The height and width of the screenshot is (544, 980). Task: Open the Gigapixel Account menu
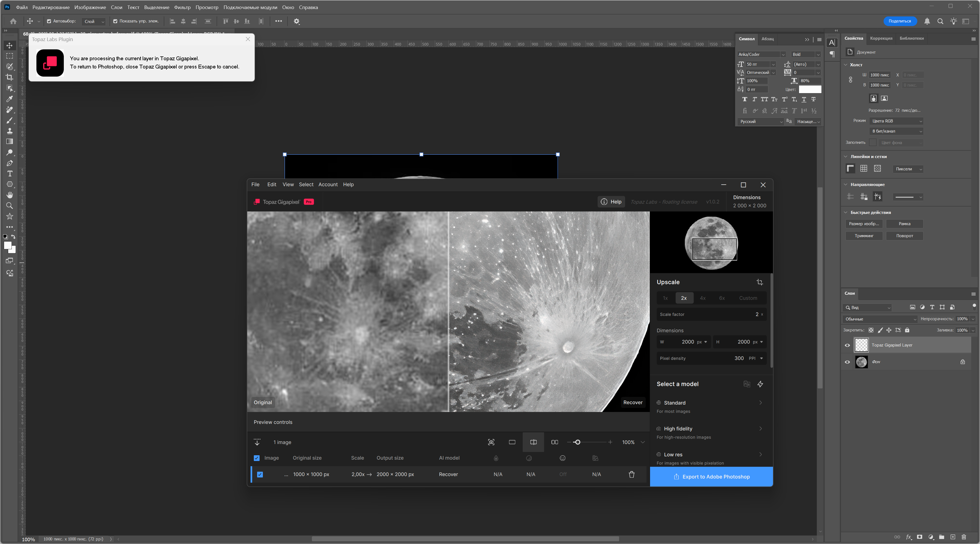[327, 185]
